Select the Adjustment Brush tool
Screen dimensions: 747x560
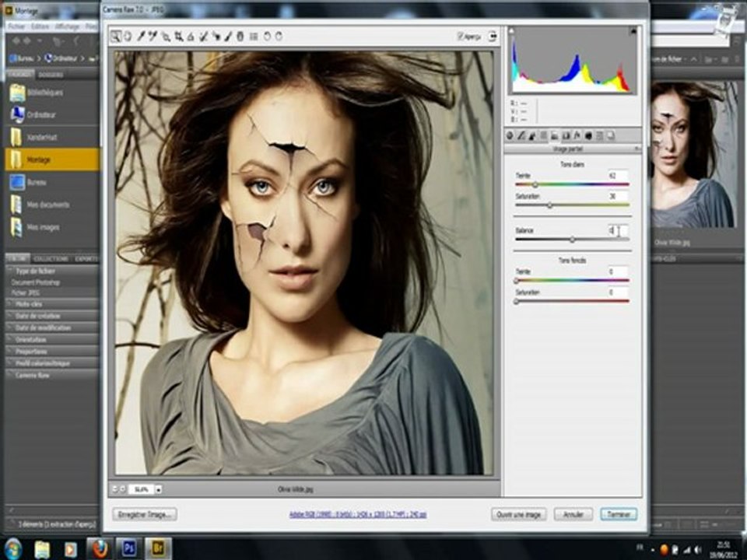click(228, 37)
